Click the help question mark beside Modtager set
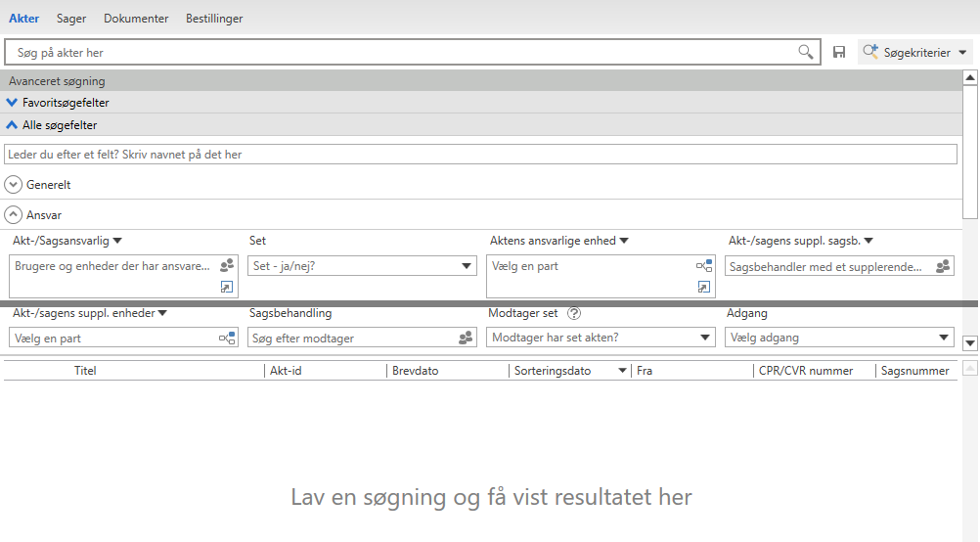 click(574, 314)
